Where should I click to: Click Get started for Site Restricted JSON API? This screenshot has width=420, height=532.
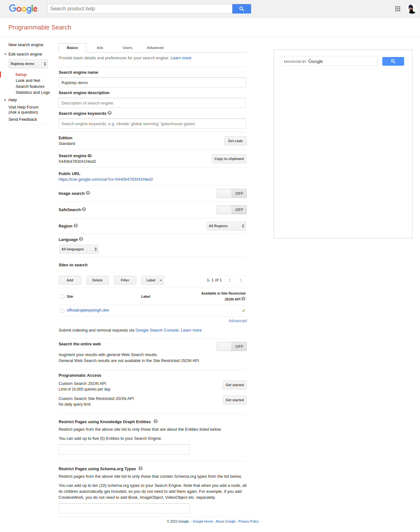(x=235, y=400)
